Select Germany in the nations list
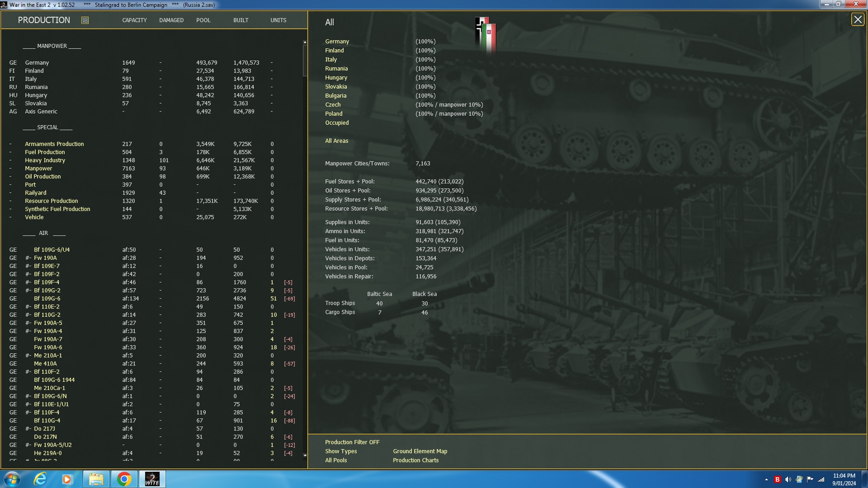 pos(337,41)
